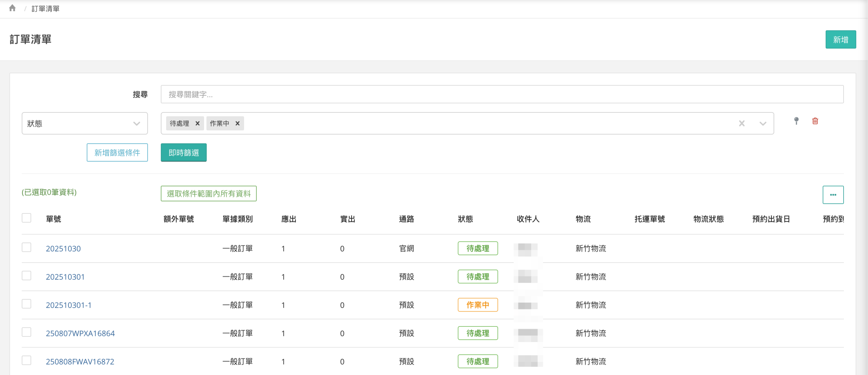Click the pin filter icon

coord(796,121)
